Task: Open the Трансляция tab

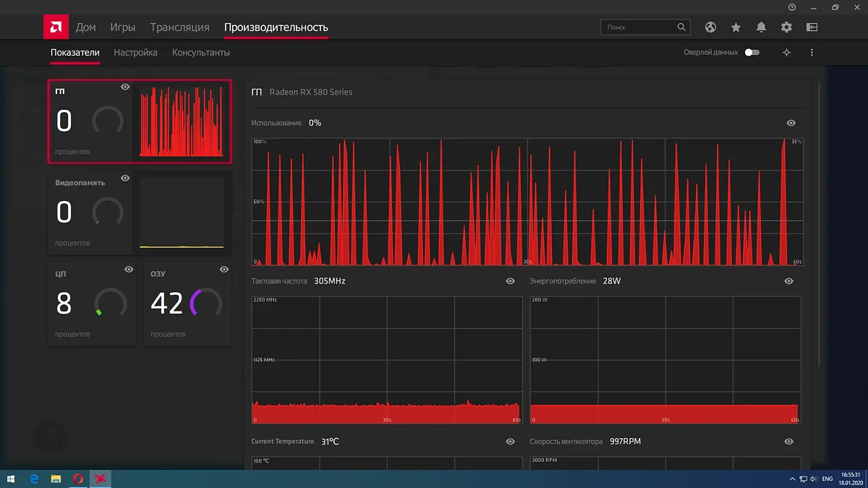Action: pyautogui.click(x=180, y=27)
